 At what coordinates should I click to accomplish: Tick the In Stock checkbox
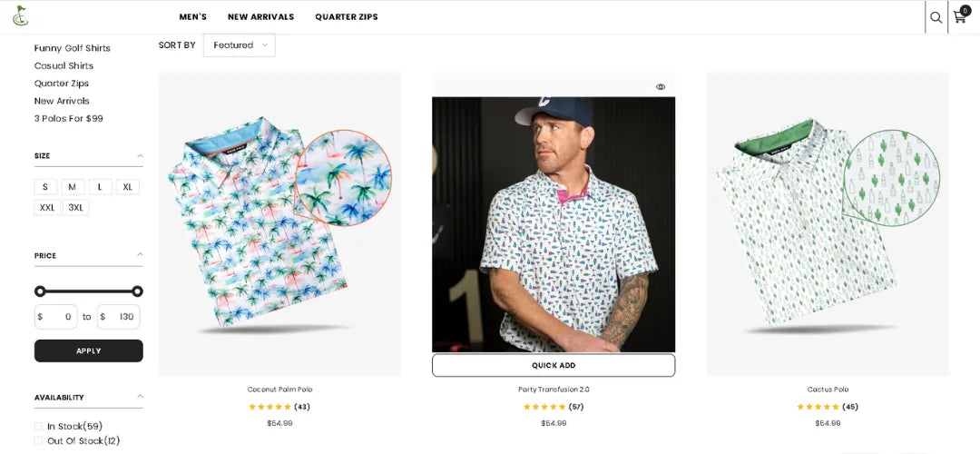39,427
